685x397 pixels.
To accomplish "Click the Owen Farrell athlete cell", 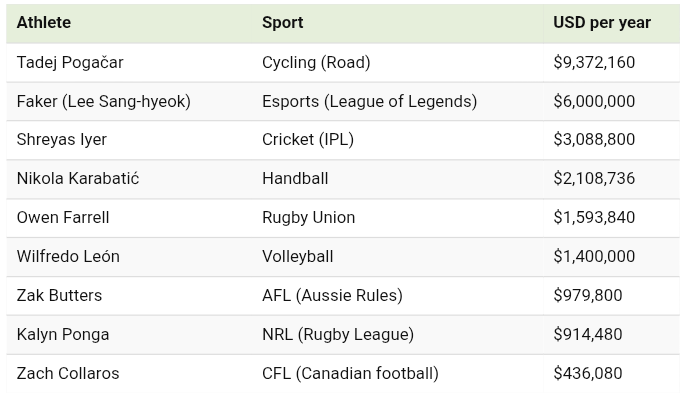I will 63,217.
